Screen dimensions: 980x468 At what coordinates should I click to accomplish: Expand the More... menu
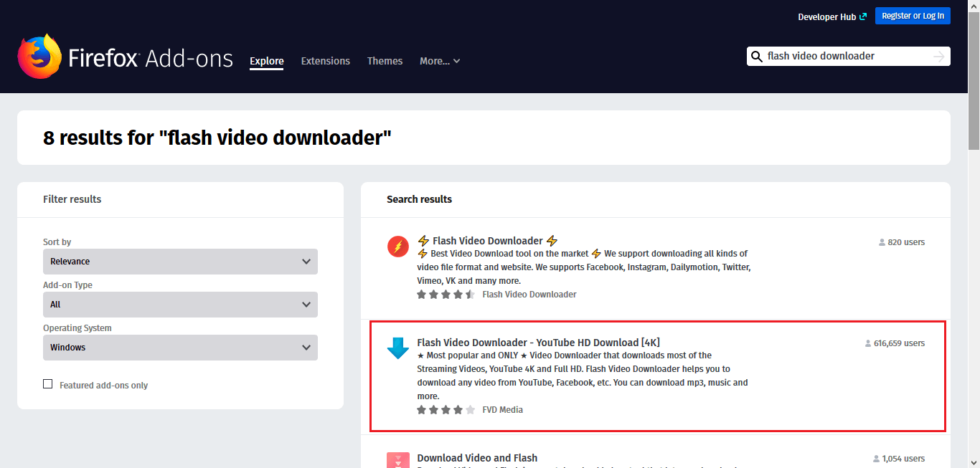(440, 61)
